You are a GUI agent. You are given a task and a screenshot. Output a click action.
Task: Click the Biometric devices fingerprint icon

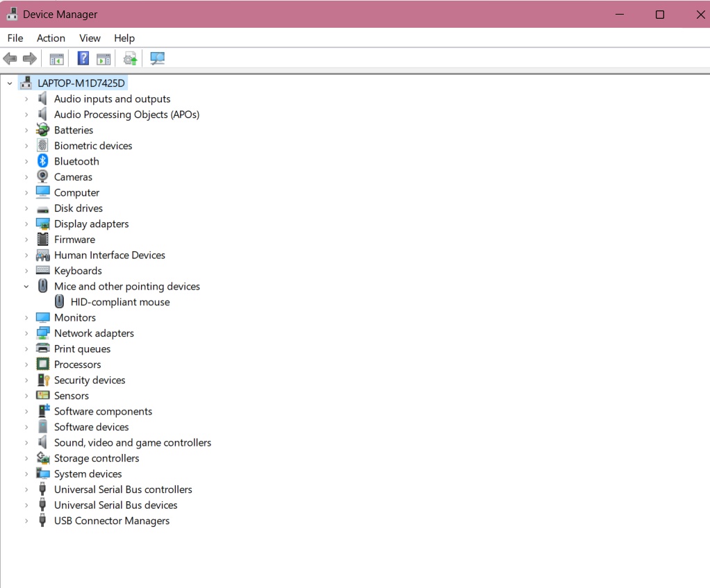click(x=42, y=146)
